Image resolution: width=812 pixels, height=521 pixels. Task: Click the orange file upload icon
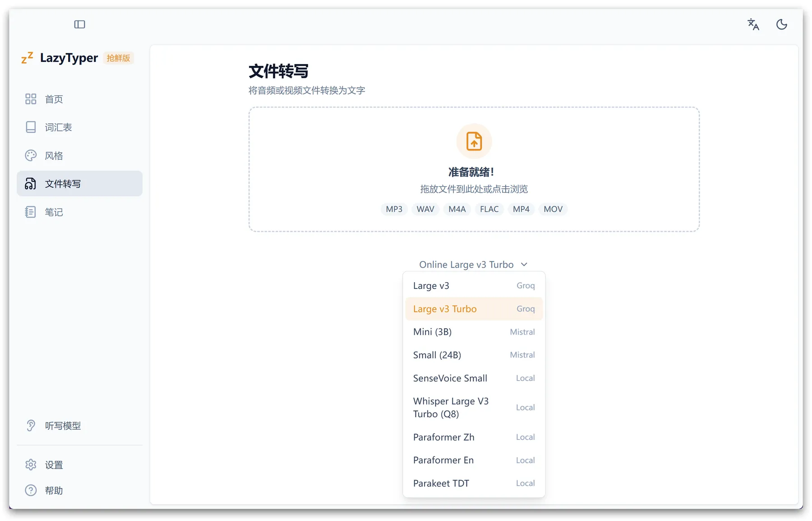point(474,141)
